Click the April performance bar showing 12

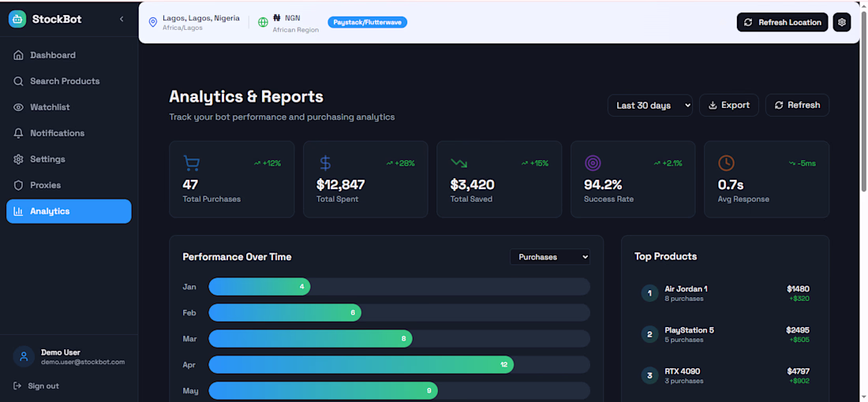point(361,365)
